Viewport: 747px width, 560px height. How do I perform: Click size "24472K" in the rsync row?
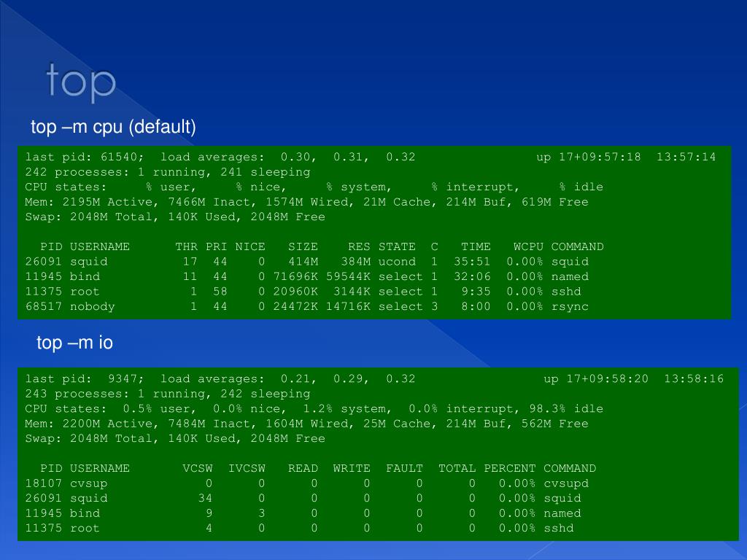(295, 307)
